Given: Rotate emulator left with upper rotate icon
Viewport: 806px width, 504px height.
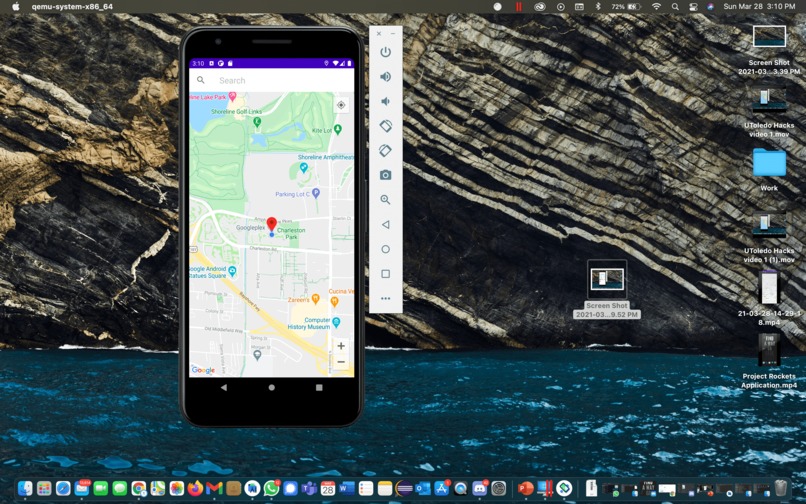Looking at the screenshot, I should 386,126.
